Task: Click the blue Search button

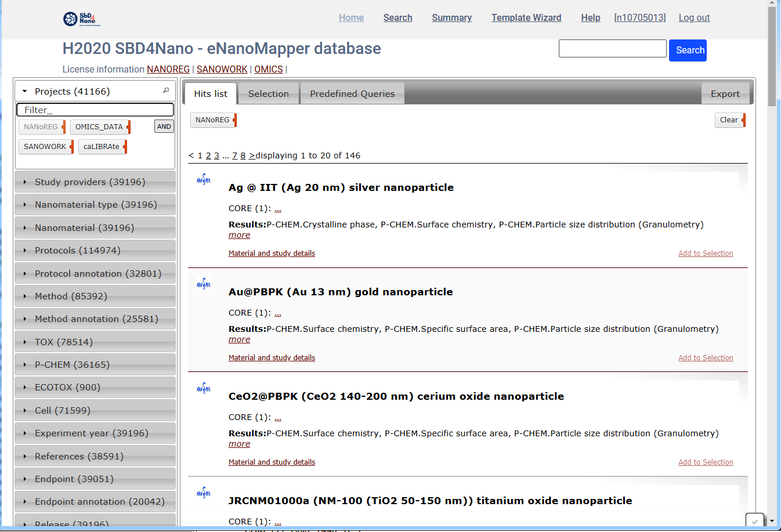Action: coord(688,50)
